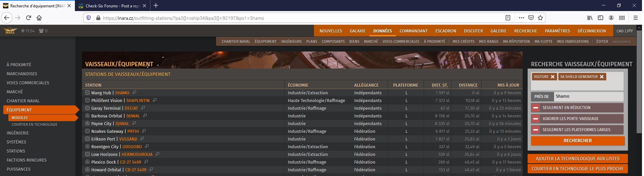Switch to Check-Six Forums browser tab
Screen dimensions: 644x176
pyautogui.click(x=112, y=6)
